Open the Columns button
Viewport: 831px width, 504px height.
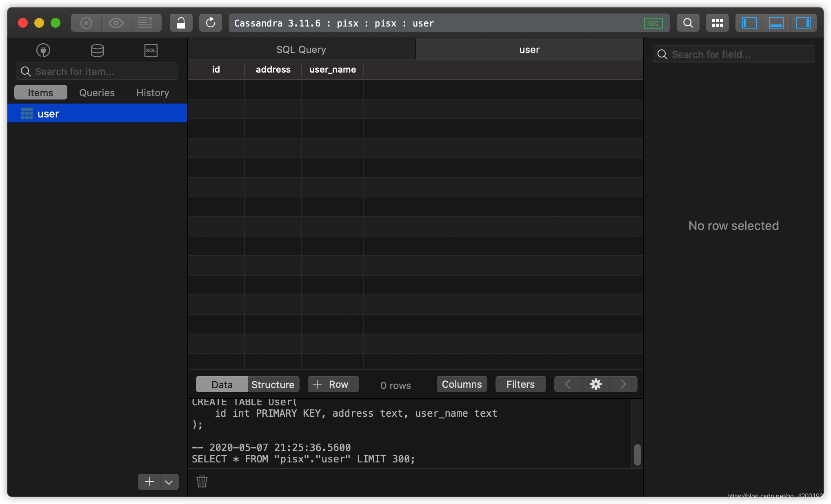pyautogui.click(x=462, y=385)
